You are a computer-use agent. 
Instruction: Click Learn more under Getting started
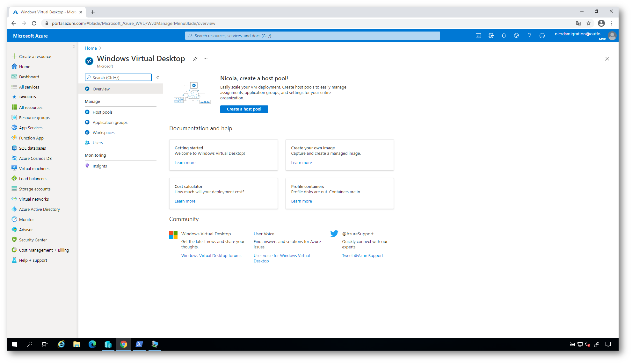click(185, 162)
